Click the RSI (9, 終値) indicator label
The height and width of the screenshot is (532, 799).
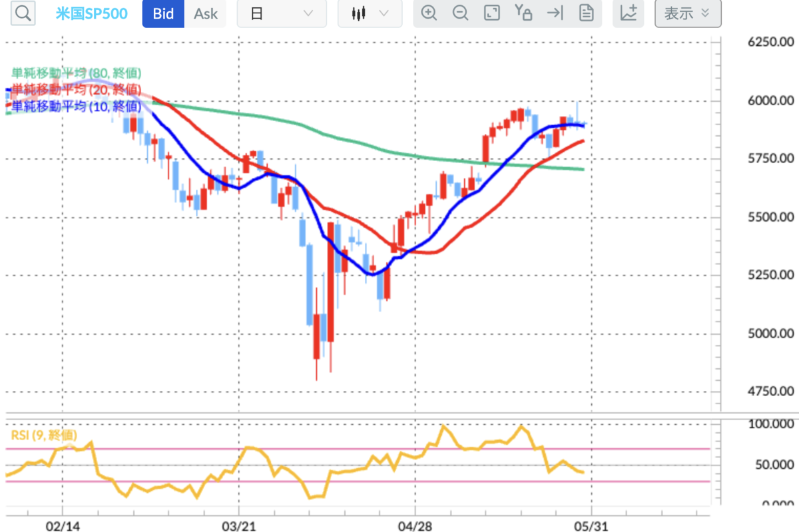[x=44, y=435]
